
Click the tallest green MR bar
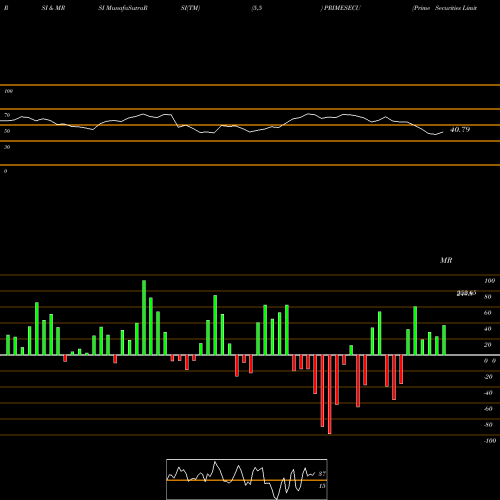coord(144,317)
